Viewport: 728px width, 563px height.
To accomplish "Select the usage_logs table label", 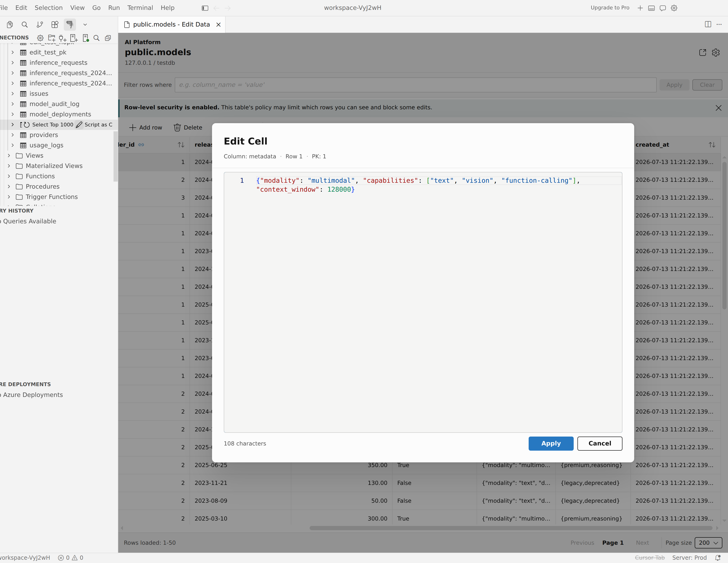I will point(46,145).
